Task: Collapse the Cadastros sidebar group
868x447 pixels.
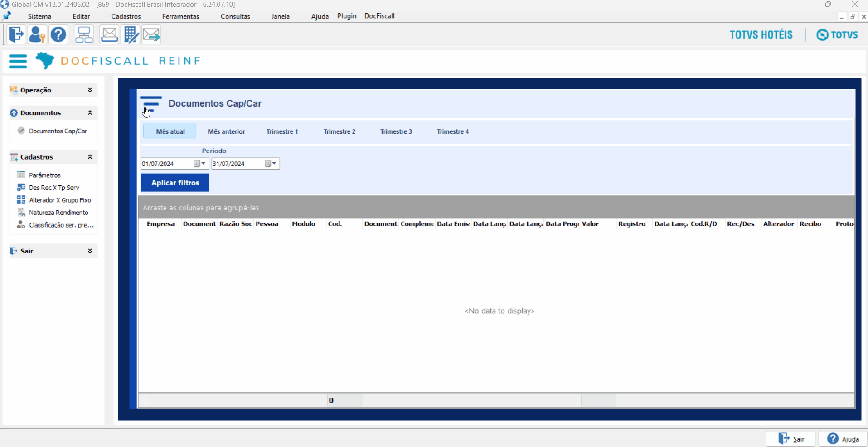Action: click(x=90, y=157)
